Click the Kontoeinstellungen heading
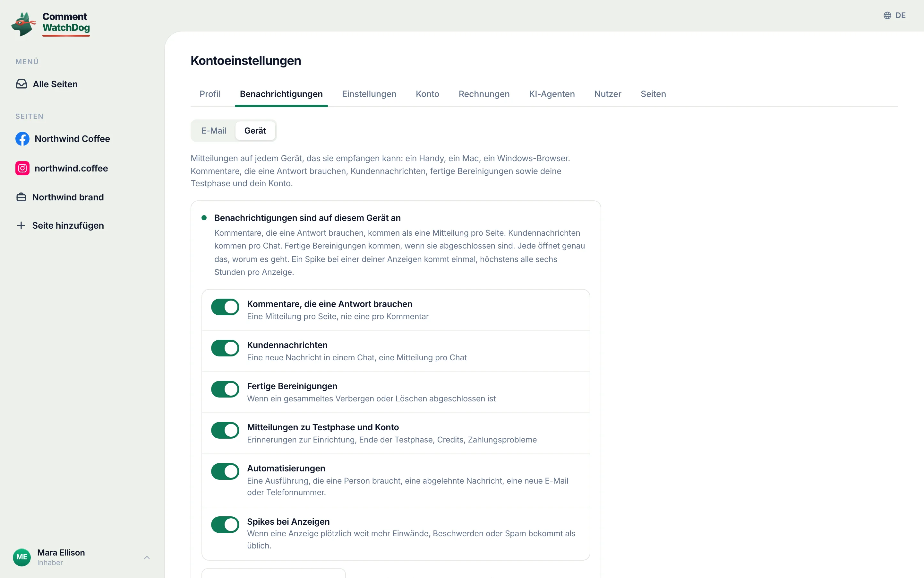 [x=246, y=60]
